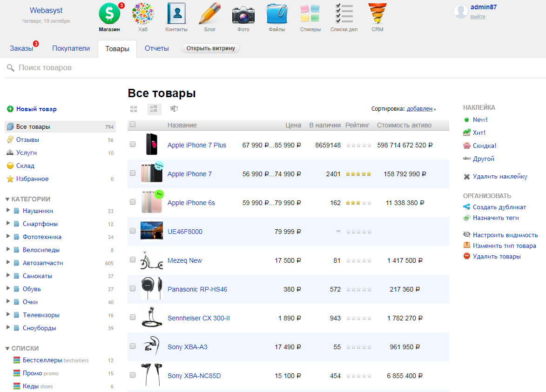546x392 pixels.
Task: Click the выйти logout link
Action: pos(478,16)
